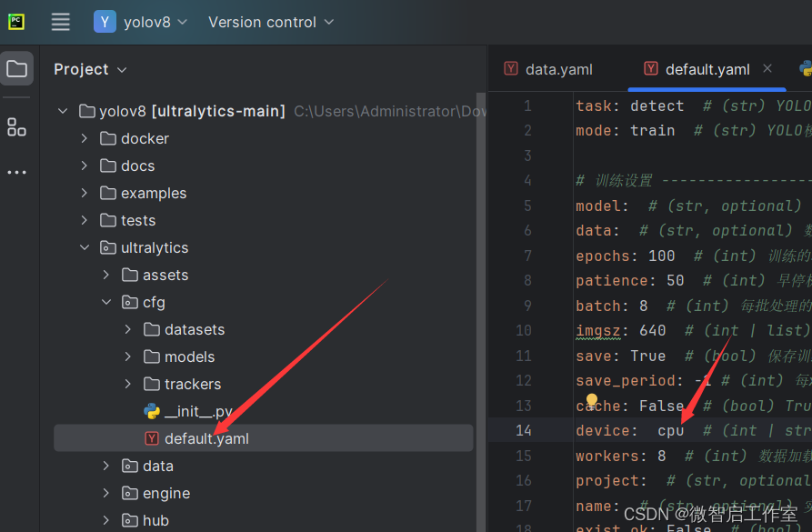This screenshot has width=812, height=532.
Task: Collapse the cfg folder
Action: pos(106,302)
